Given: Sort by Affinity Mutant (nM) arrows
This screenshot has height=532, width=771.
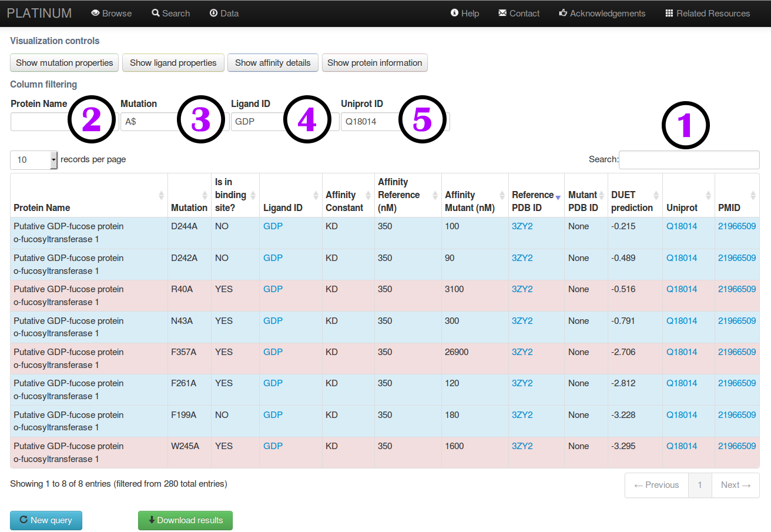Looking at the screenshot, I should (x=502, y=195).
